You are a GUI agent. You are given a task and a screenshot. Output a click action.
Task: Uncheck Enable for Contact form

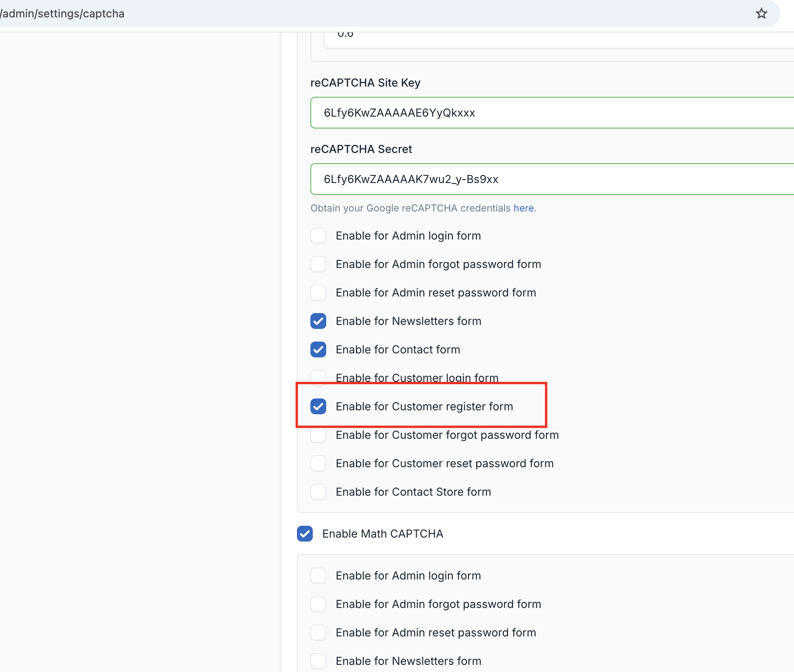click(318, 349)
